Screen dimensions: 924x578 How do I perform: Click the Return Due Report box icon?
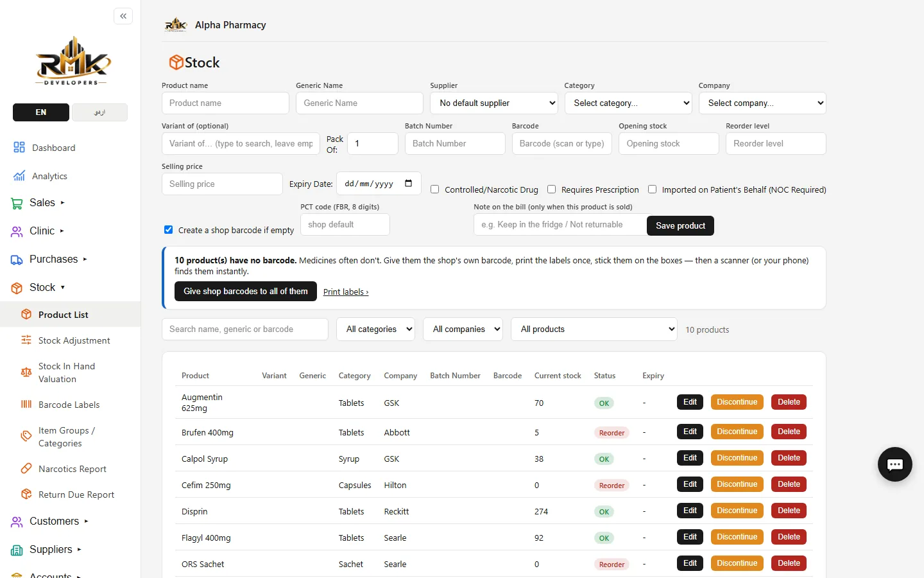[26, 494]
